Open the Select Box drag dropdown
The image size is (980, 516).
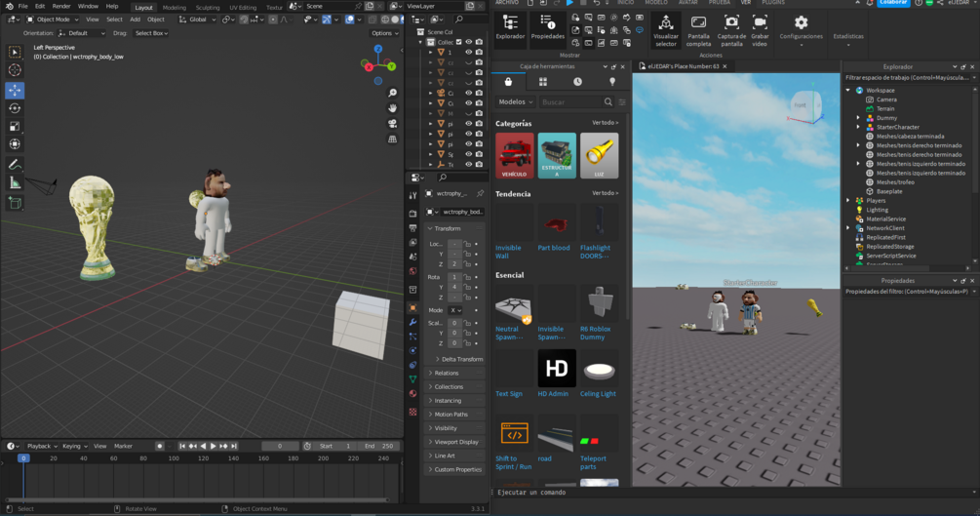[152, 33]
